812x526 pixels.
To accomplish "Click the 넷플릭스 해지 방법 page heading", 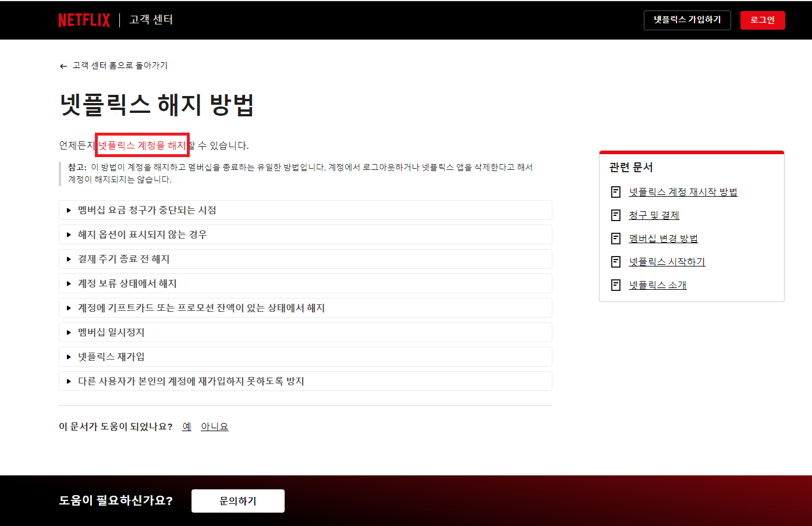I will 157,105.
